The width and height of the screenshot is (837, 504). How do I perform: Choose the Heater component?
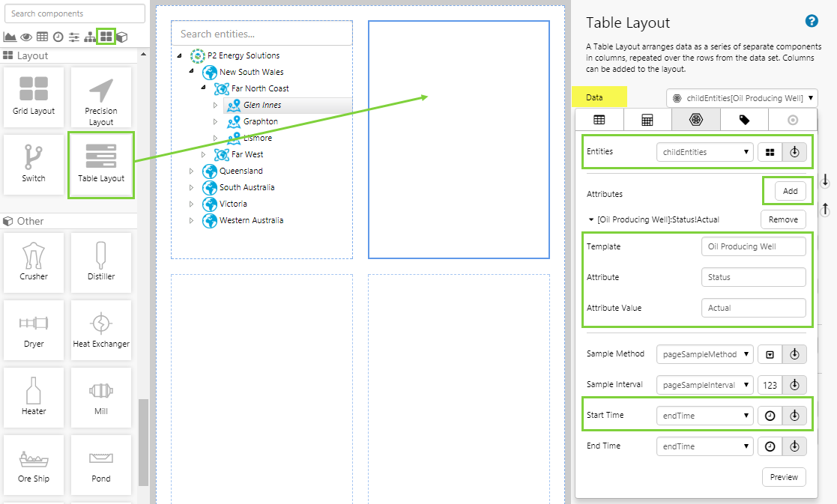coord(34,398)
